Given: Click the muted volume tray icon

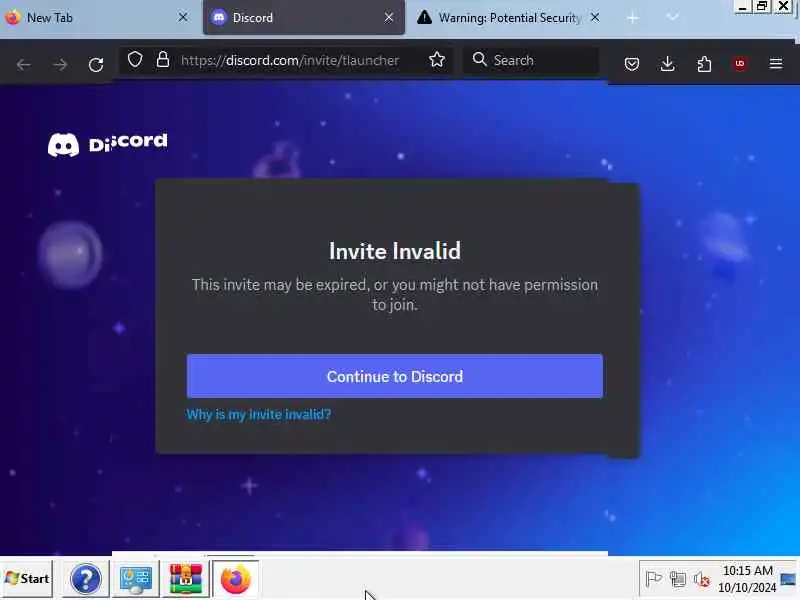Looking at the screenshot, I should point(702,579).
